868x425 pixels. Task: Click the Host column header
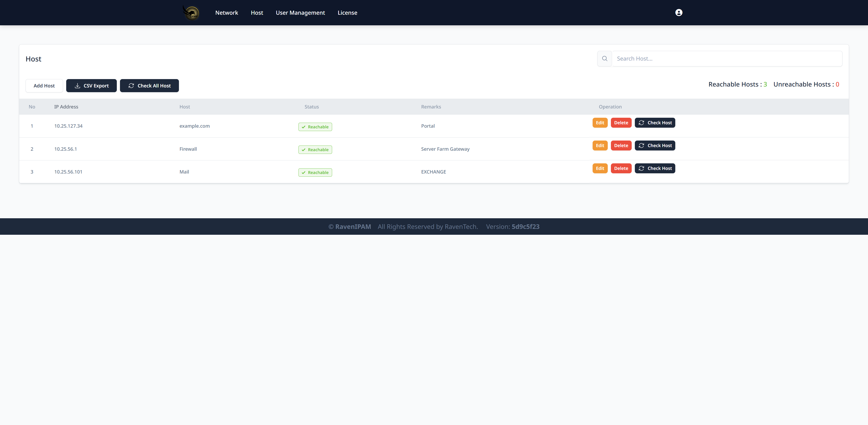(185, 107)
